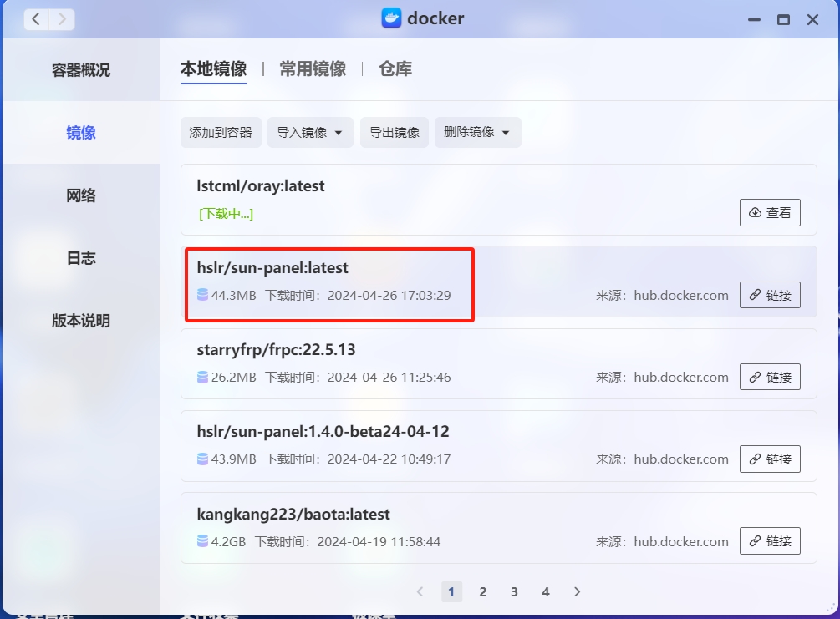Click the 添加到容器 button
Viewport: 840px width, 619px height.
tap(221, 132)
